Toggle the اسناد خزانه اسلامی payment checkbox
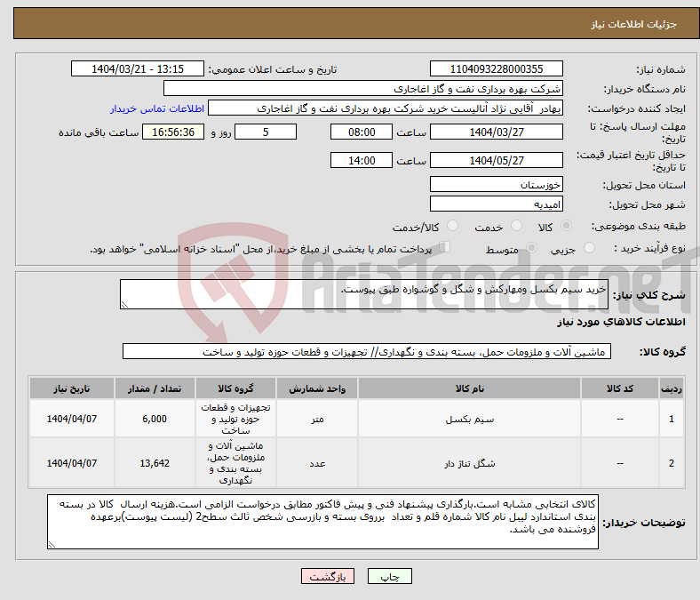This screenshot has height=600, width=700. pos(445,247)
